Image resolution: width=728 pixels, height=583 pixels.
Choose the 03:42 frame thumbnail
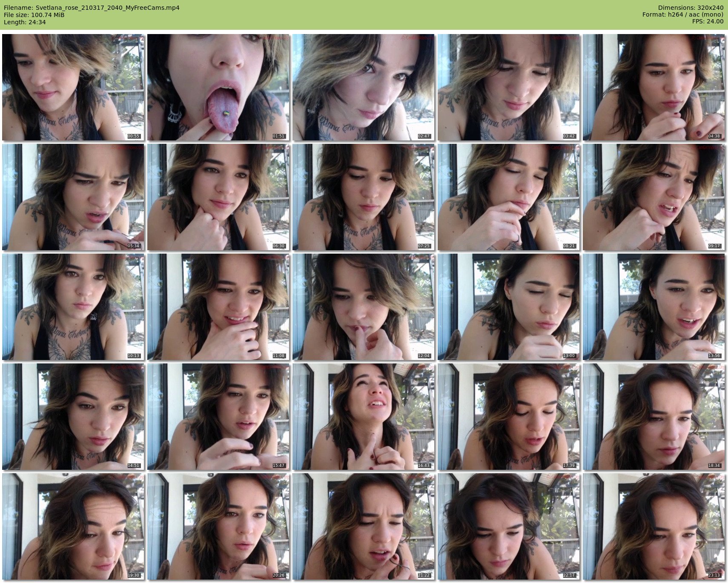click(x=509, y=87)
